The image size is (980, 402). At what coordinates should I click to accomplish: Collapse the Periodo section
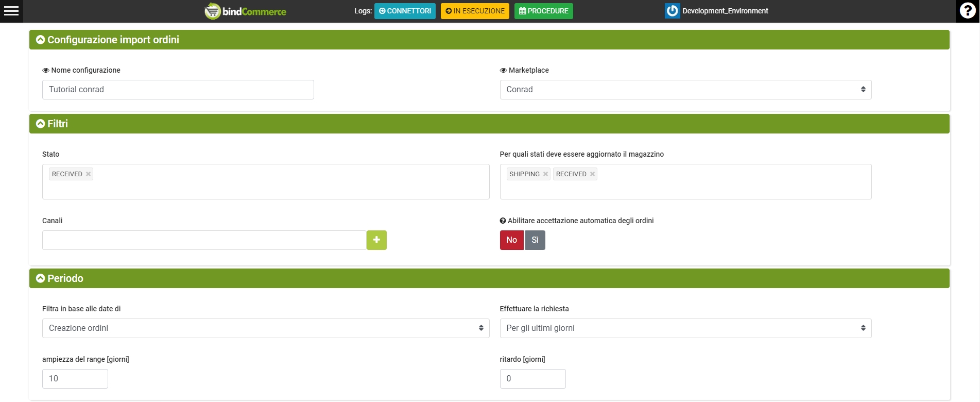pyautogui.click(x=41, y=278)
